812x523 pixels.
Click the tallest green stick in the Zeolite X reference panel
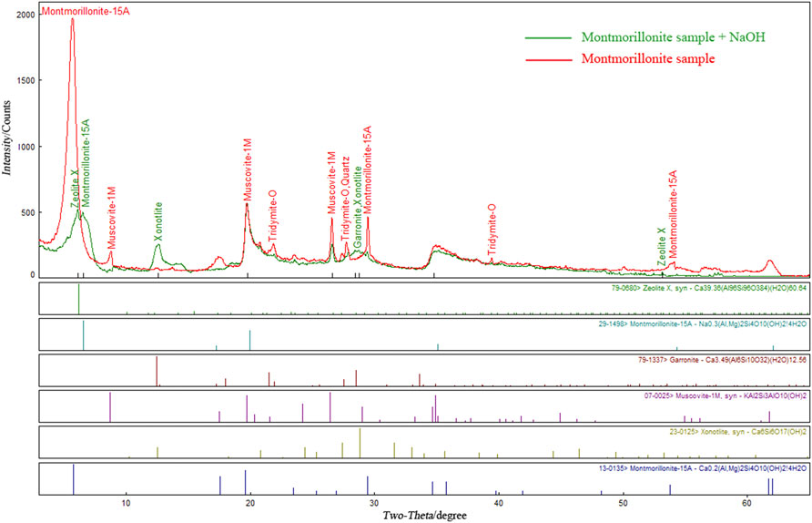click(78, 299)
